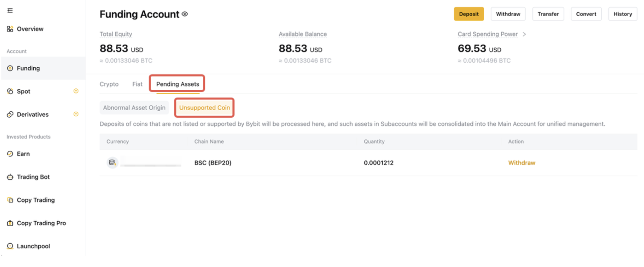This screenshot has width=644, height=267.
Task: Expand Derivatives account circle indicator
Action: 76,114
